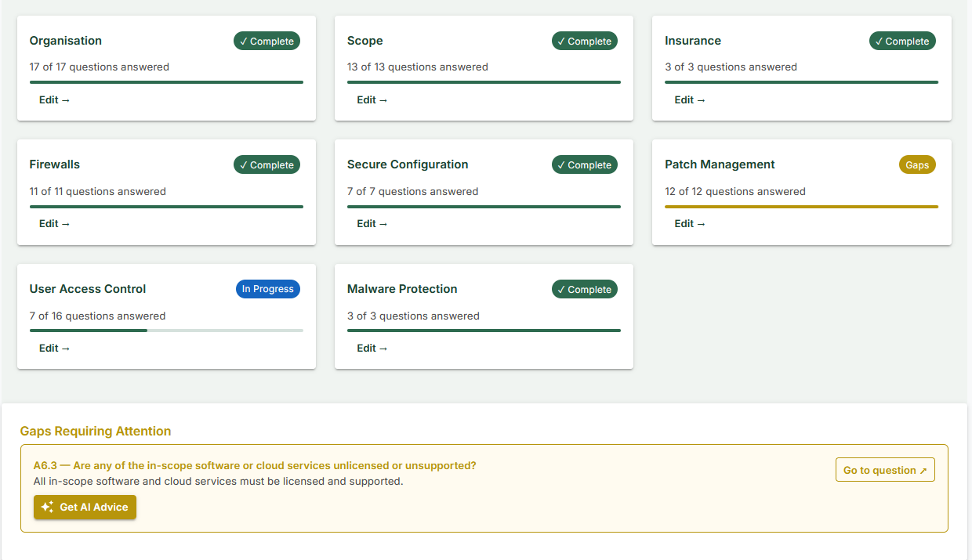The image size is (972, 560).
Task: Click the checkmark on Organisation's Complete badge
Action: [243, 41]
